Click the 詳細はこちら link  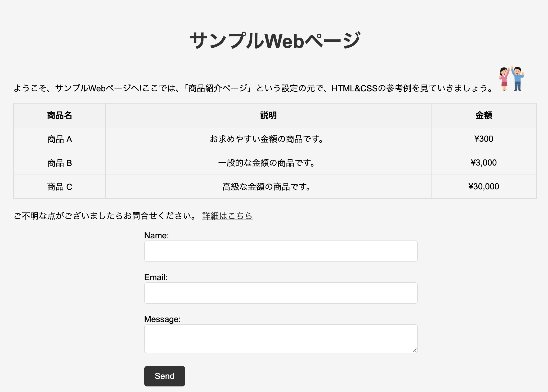(x=227, y=216)
